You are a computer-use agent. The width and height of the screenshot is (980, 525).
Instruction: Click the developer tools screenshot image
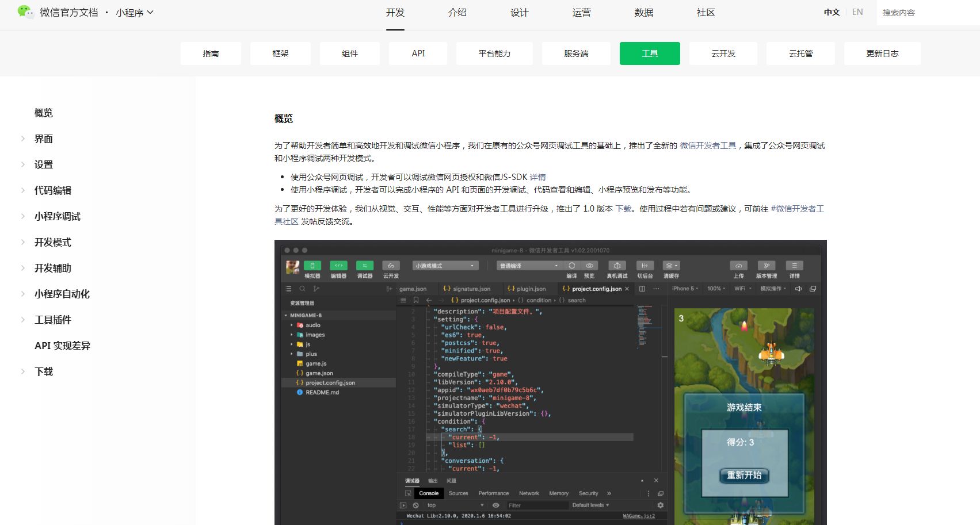(551, 382)
